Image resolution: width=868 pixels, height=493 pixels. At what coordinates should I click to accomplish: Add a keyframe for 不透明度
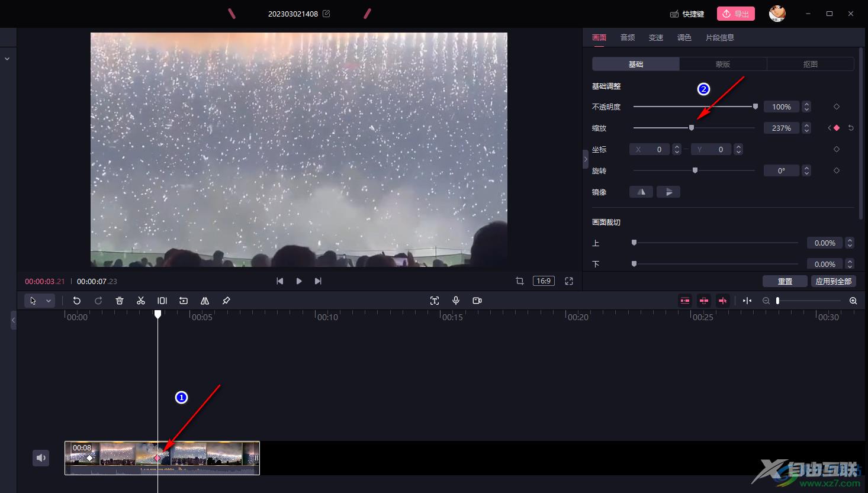(837, 107)
